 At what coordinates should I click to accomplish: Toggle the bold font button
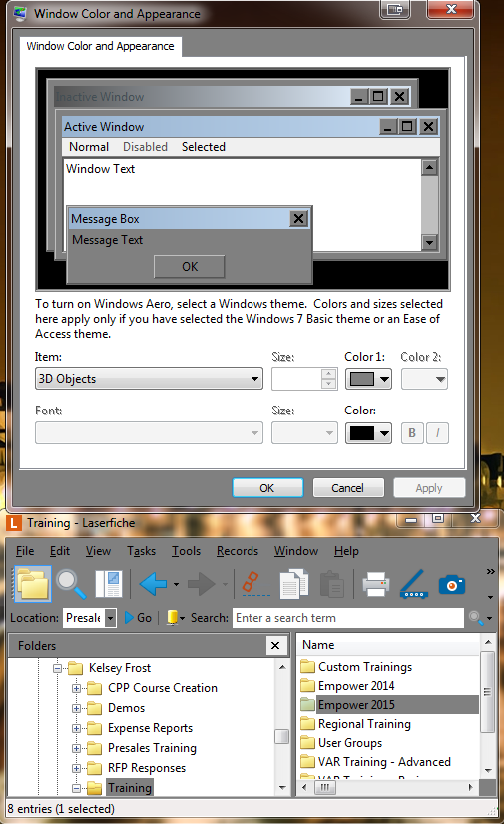click(412, 433)
